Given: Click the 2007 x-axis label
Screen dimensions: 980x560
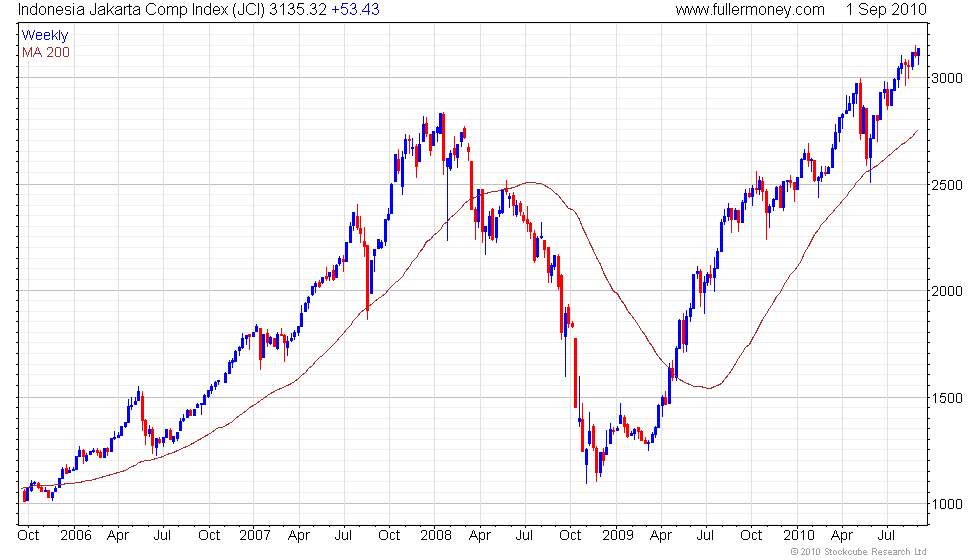Looking at the screenshot, I should coord(255,536).
